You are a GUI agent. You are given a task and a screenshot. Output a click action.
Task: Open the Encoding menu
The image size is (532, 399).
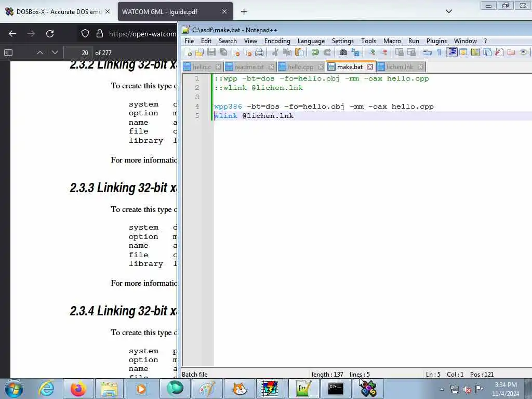pyautogui.click(x=277, y=41)
